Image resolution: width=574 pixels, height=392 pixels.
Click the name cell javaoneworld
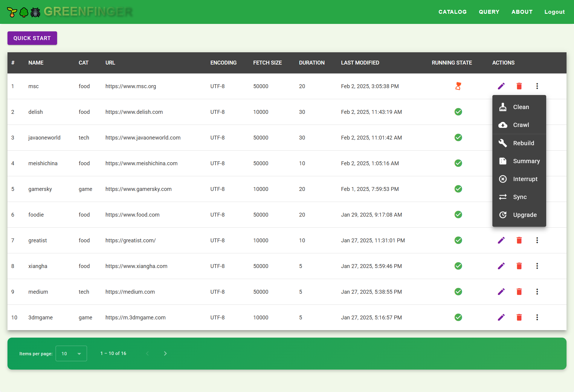44,138
